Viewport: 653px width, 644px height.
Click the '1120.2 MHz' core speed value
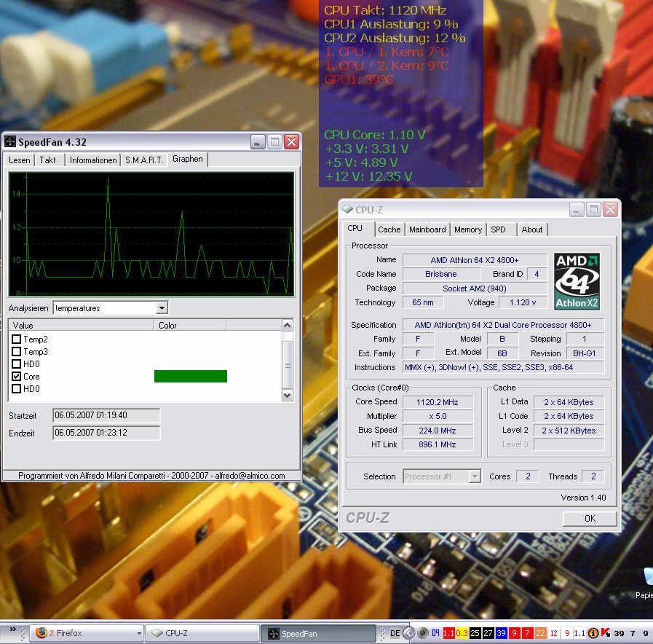[x=438, y=402]
